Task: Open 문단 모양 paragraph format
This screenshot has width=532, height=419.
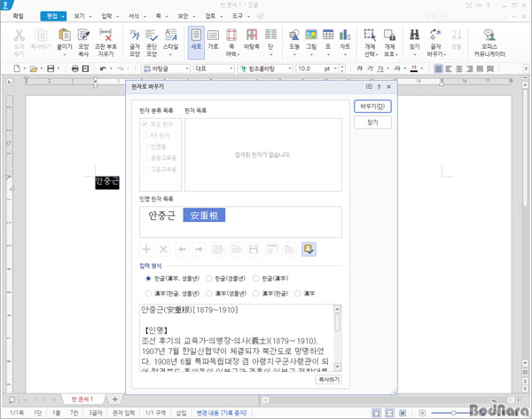Action: (152, 43)
